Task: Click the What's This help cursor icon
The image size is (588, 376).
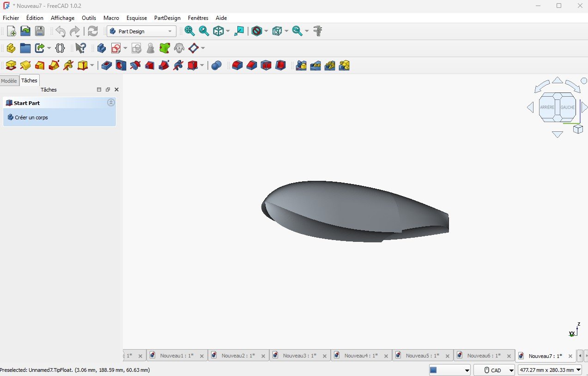Action: (81, 49)
